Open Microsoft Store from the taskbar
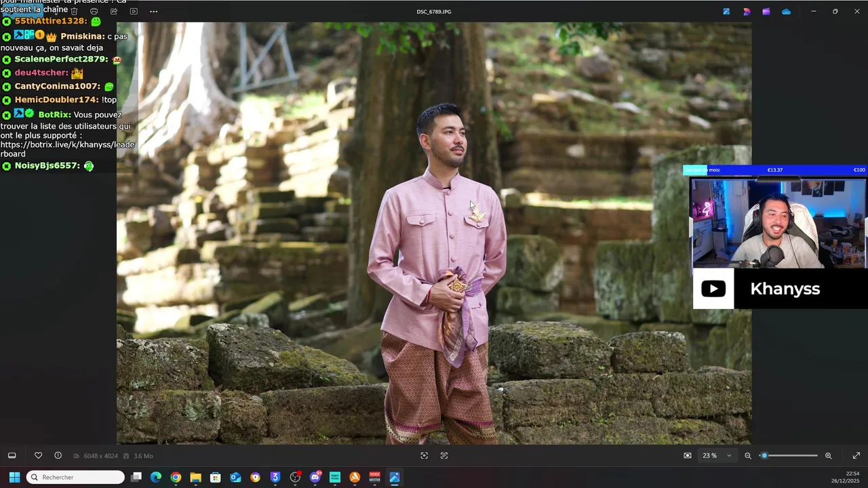 (x=216, y=477)
